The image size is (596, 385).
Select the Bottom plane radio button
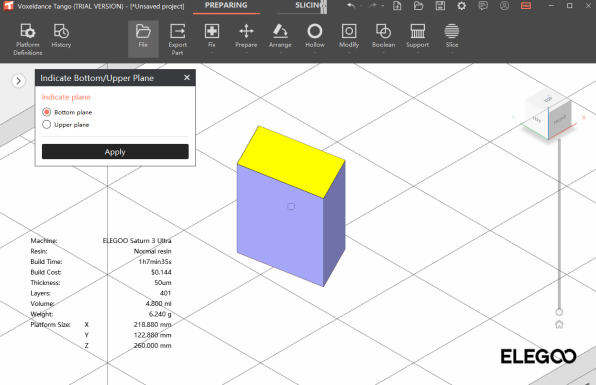pos(46,112)
